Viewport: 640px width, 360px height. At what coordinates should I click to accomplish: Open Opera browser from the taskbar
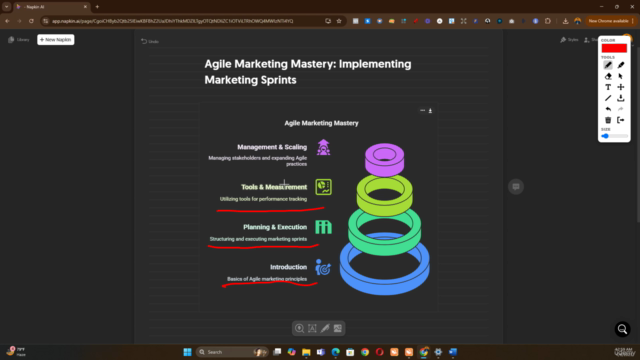380,352
